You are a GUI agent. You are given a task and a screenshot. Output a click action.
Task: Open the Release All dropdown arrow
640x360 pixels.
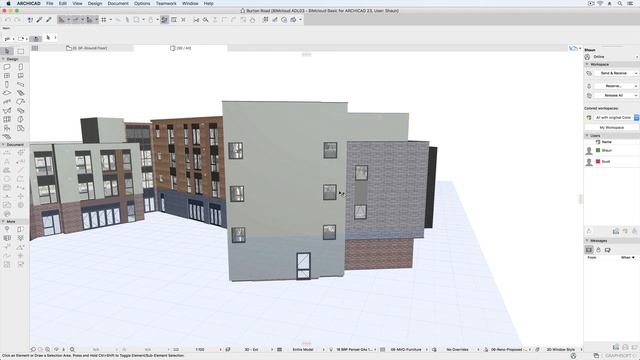(636, 96)
